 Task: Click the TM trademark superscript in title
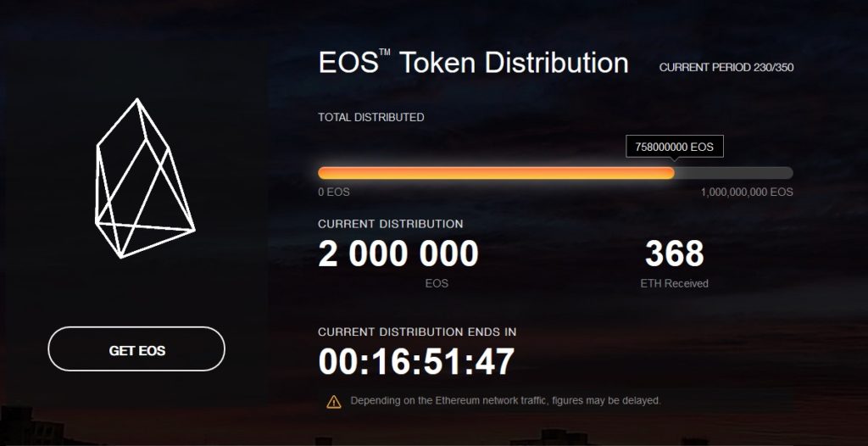[x=385, y=53]
